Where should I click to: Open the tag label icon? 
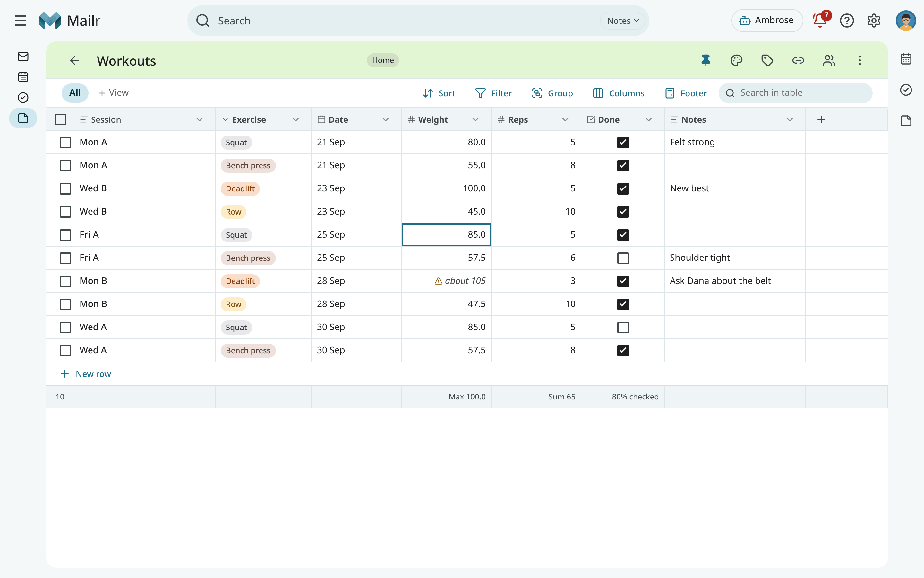pos(767,60)
